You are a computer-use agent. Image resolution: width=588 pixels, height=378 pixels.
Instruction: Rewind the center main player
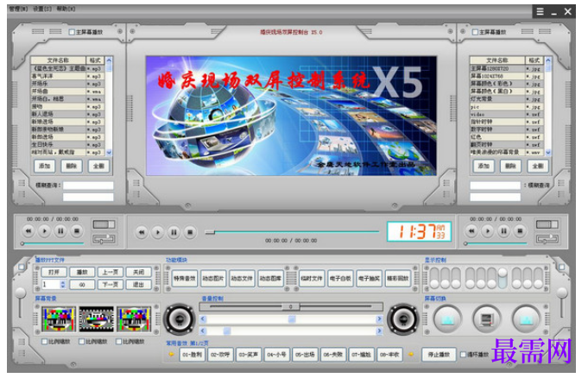click(x=142, y=232)
